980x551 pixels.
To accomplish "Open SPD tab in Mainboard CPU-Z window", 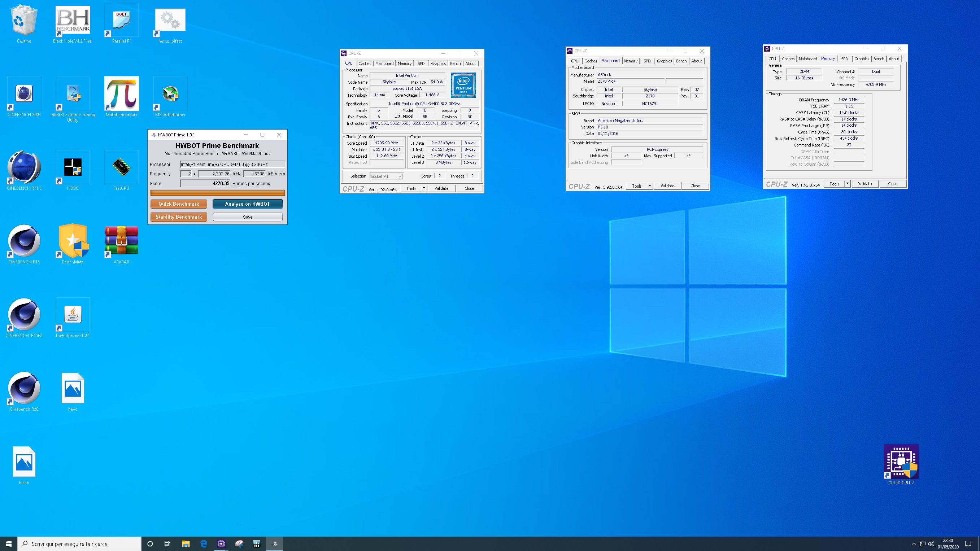I will pos(647,61).
